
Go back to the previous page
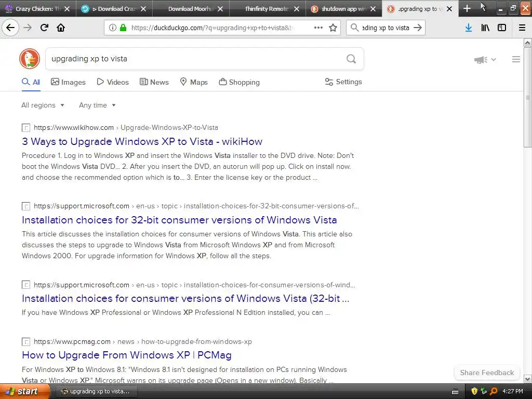tap(10, 28)
